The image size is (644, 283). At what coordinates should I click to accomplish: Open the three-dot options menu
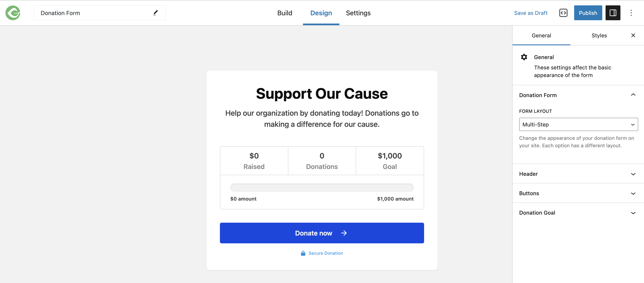coord(632,13)
